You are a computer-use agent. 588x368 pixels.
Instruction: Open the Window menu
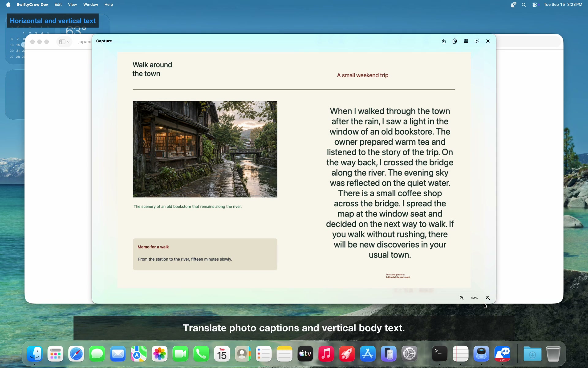tap(91, 5)
